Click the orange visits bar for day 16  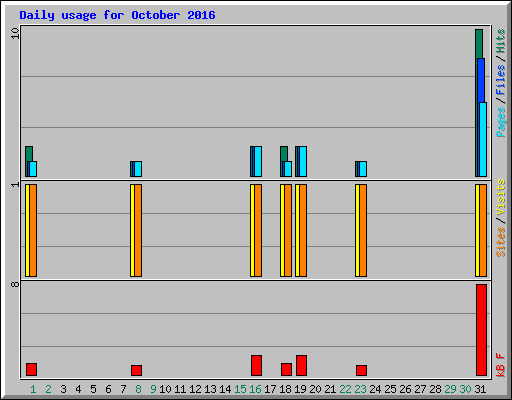tap(258, 230)
